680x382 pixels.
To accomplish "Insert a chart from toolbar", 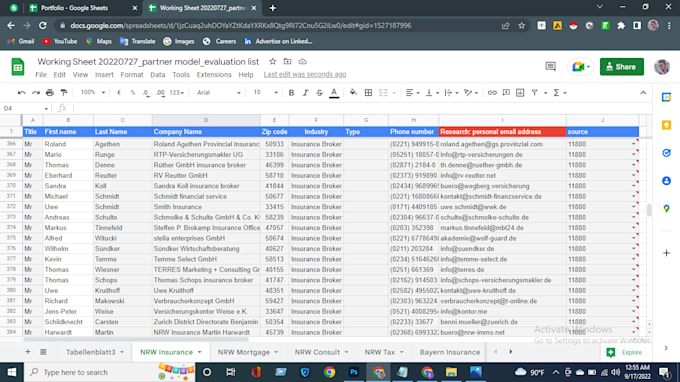I will point(520,93).
